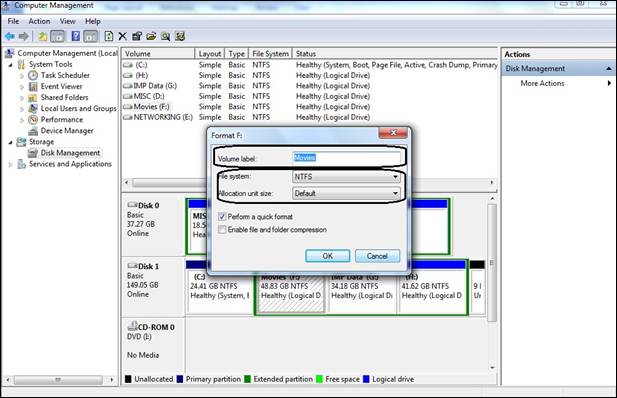Open the View menu
617x398 pixels.
67,21
